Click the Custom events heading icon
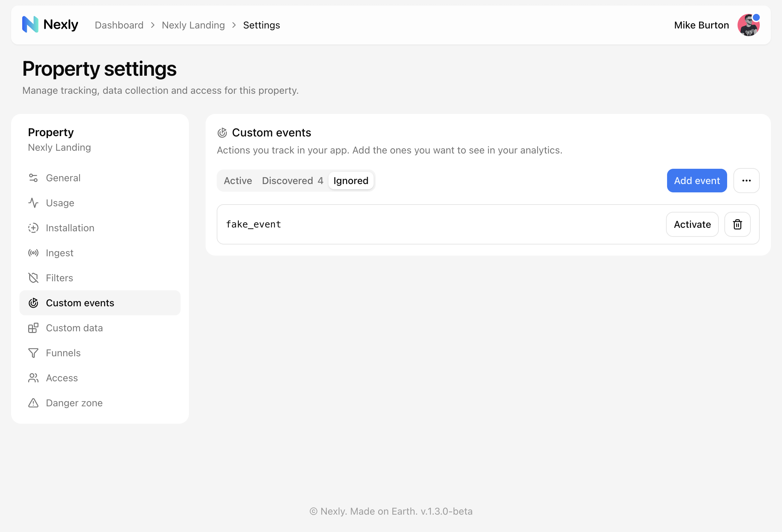Screen dimensions: 782x532 (x=222, y=133)
